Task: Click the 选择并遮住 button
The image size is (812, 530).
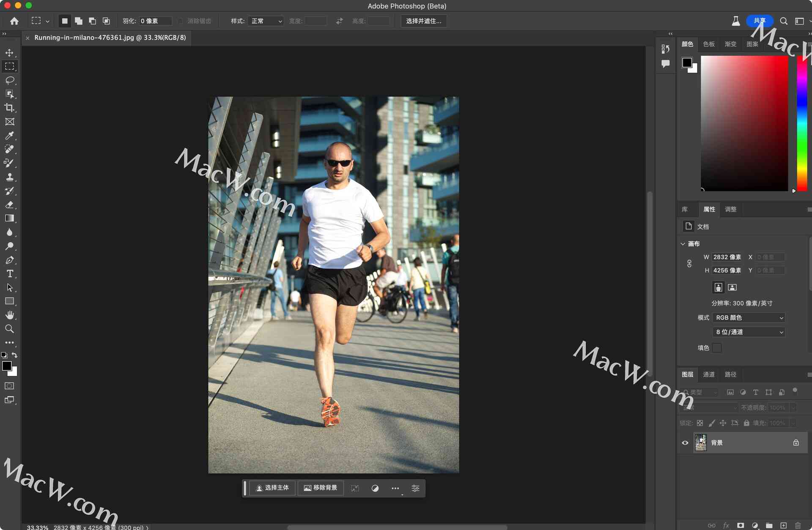Action: click(x=424, y=21)
